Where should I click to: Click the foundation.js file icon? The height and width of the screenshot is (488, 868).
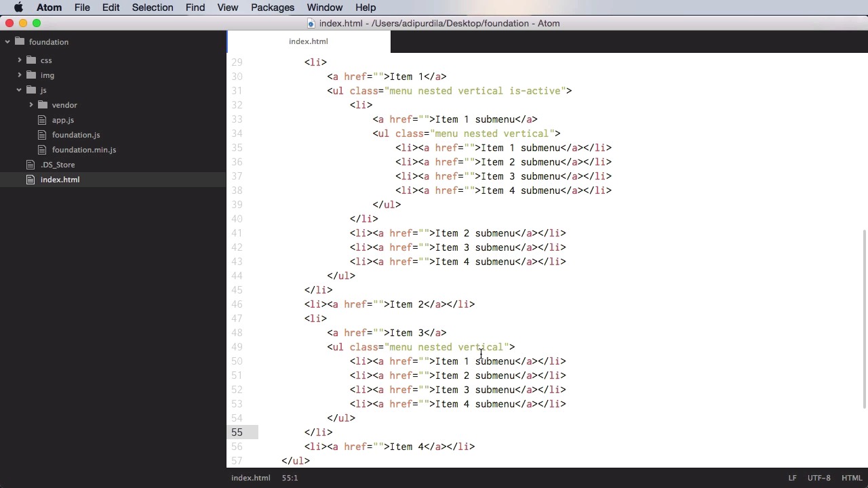click(43, 135)
